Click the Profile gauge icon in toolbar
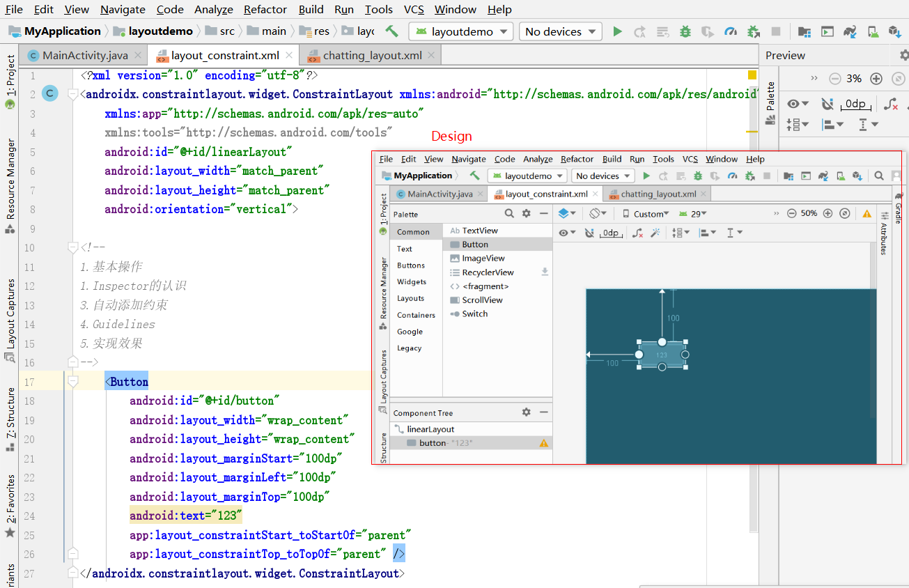This screenshot has width=909, height=588. (731, 31)
